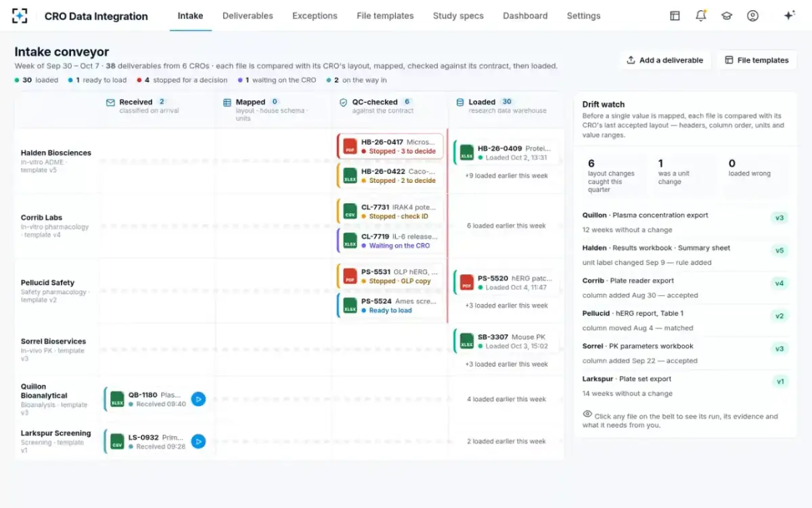Open the SB-3307 Mouse PK loaded card
This screenshot has height=508, width=812.
click(507, 341)
